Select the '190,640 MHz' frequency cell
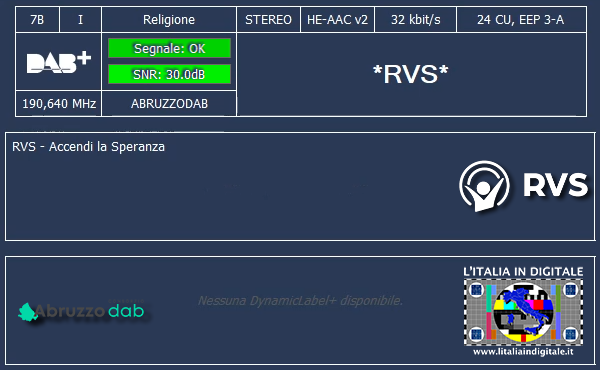 point(59,103)
